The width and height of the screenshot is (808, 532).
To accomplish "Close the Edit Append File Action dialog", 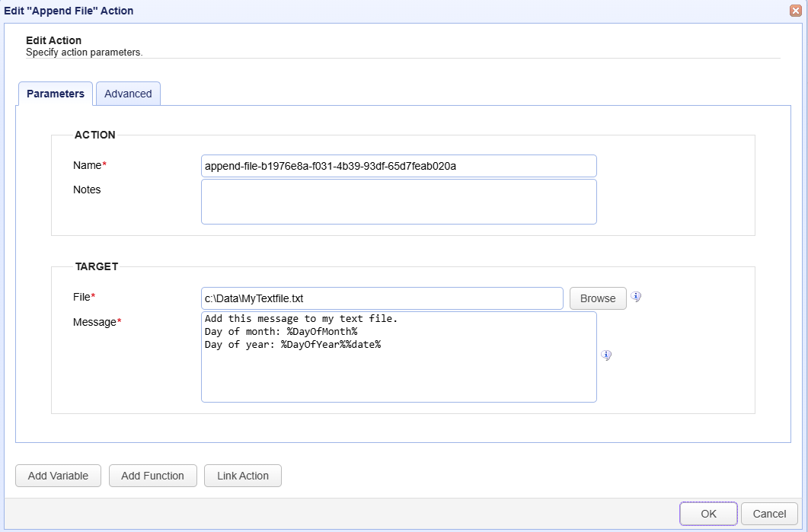I will click(795, 11).
